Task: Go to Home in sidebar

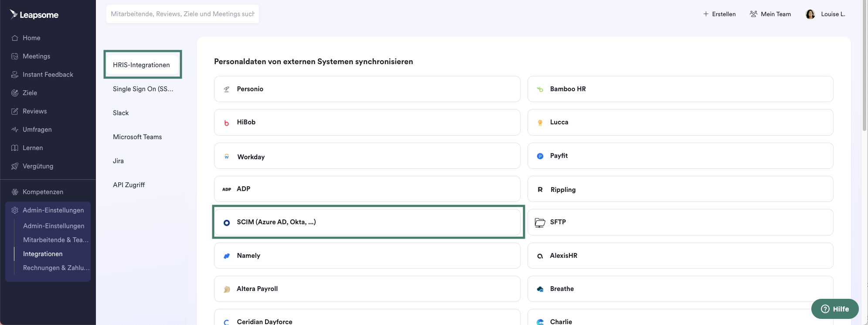Action: 31,38
